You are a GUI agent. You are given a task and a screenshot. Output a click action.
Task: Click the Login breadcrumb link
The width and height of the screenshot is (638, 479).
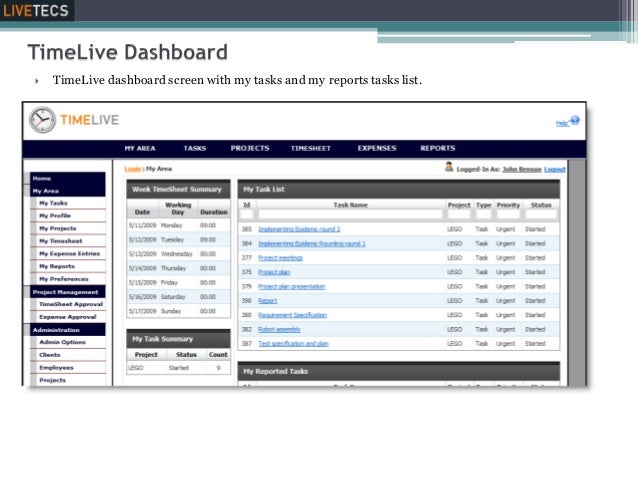click(133, 169)
